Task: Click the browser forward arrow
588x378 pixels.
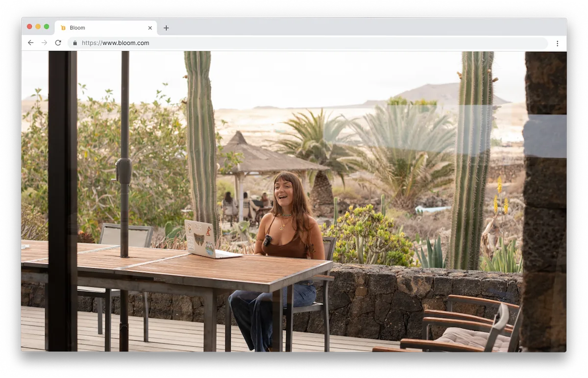Action: (x=44, y=43)
